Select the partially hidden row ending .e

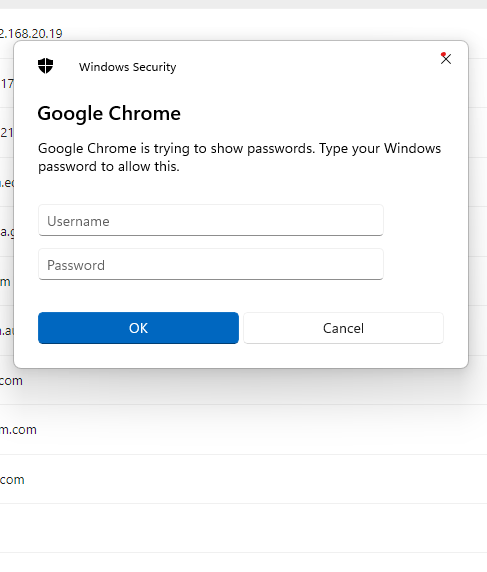pyautogui.click(x=7, y=182)
